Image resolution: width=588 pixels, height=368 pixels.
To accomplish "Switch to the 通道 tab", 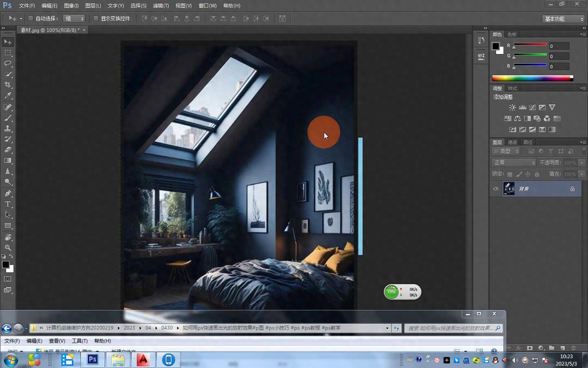I will tap(512, 142).
